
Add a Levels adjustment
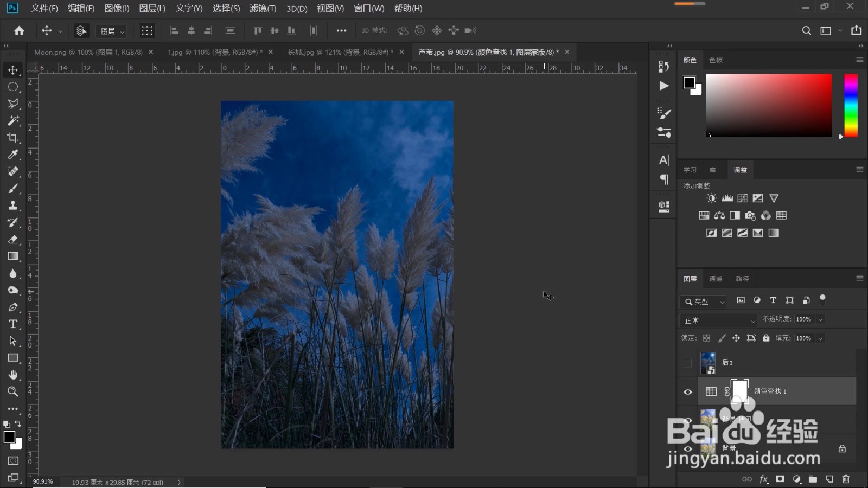pyautogui.click(x=727, y=198)
